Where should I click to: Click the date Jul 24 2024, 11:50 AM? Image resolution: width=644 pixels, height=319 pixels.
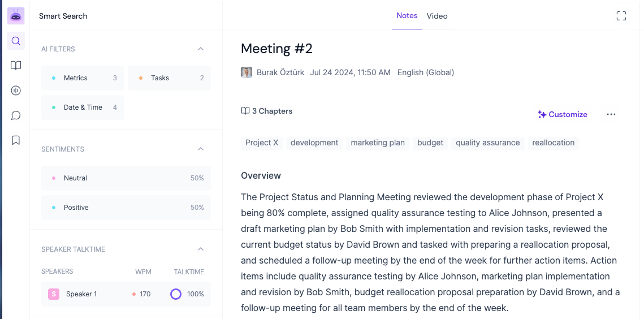click(351, 72)
